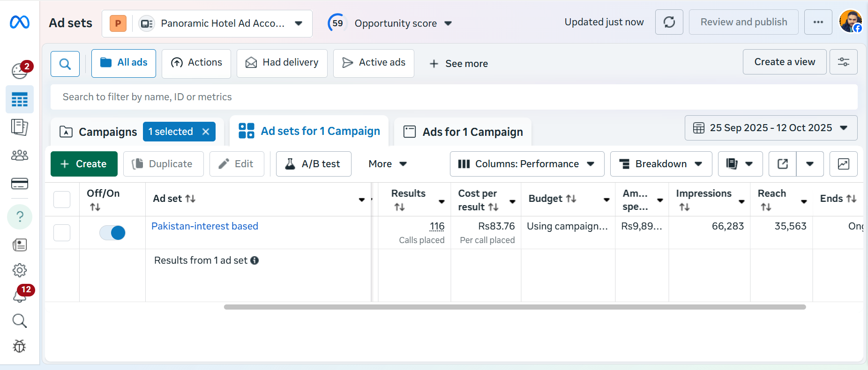
Task: Open the Breakdown dropdown
Action: click(x=661, y=164)
